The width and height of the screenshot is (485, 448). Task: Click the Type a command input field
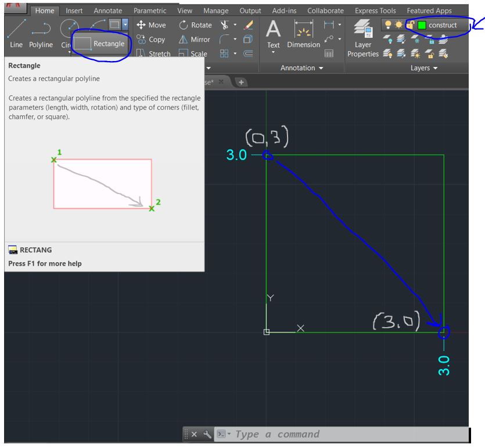[279, 434]
